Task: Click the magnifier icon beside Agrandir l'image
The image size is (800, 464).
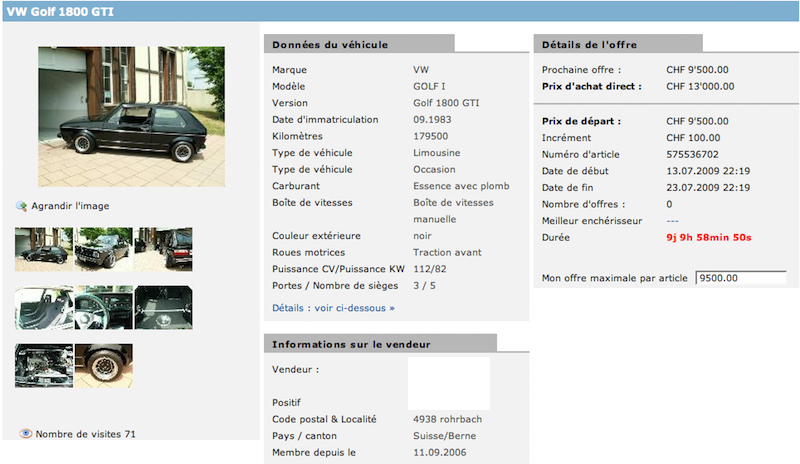Action: click(21, 206)
